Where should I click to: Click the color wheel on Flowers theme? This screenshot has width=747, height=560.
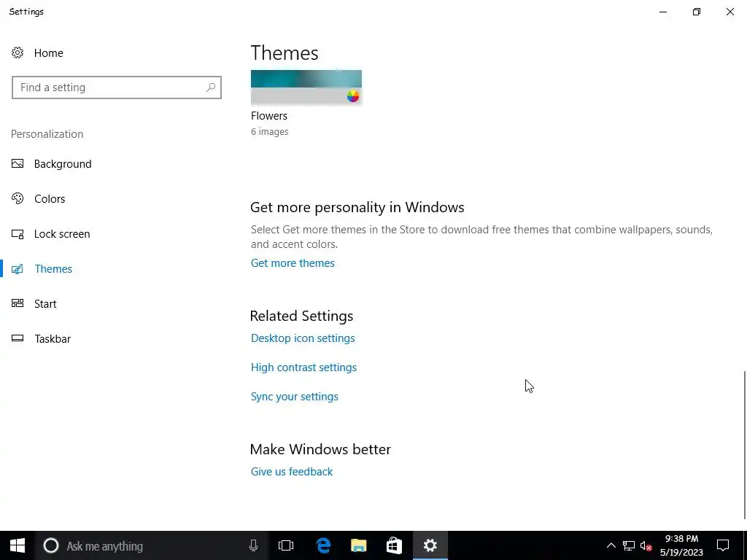[x=353, y=96]
